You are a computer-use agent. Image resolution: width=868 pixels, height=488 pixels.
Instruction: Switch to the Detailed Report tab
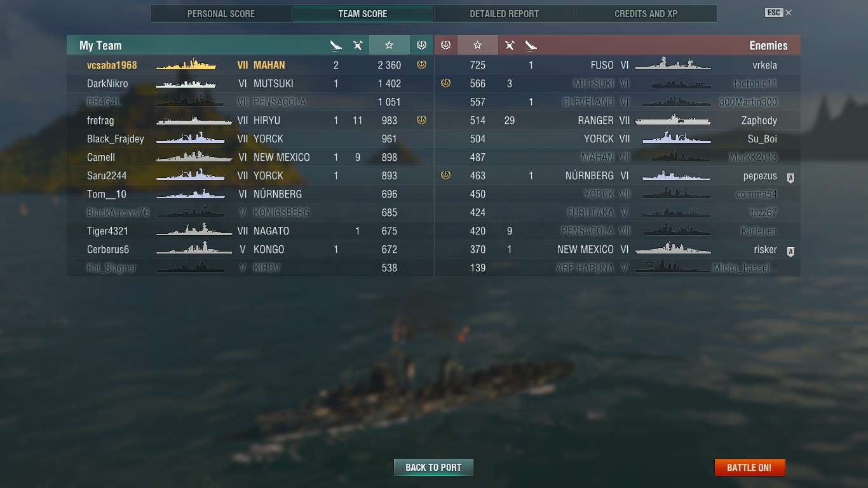click(x=505, y=13)
